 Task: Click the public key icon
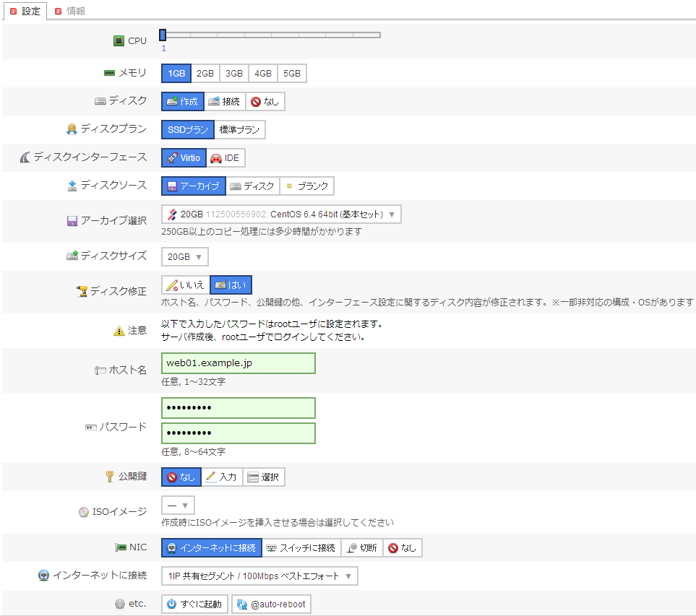point(110,477)
